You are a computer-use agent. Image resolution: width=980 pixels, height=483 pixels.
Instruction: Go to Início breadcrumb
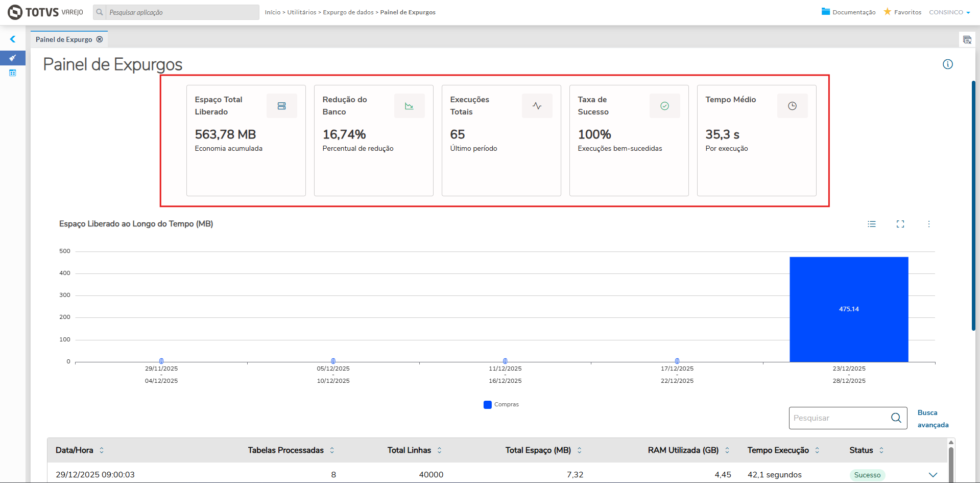(273, 12)
